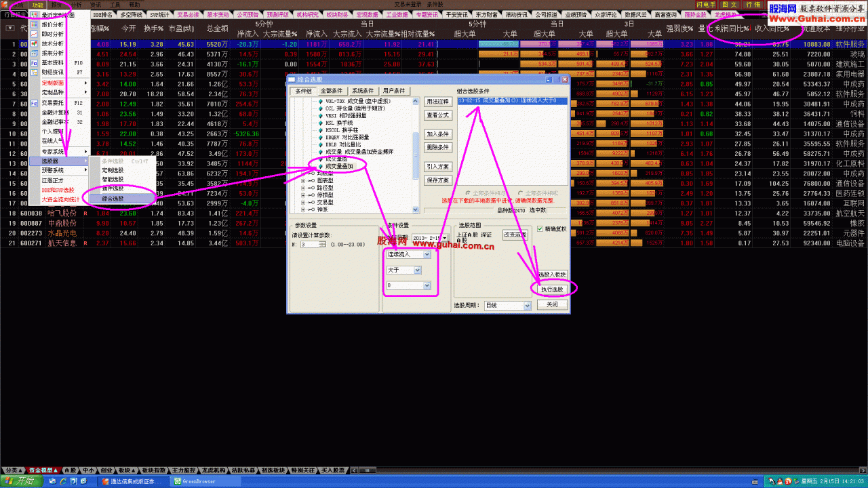Viewport: 868px width, 488px height.
Task: Expand the 停损型 tree node
Action: pos(303,195)
